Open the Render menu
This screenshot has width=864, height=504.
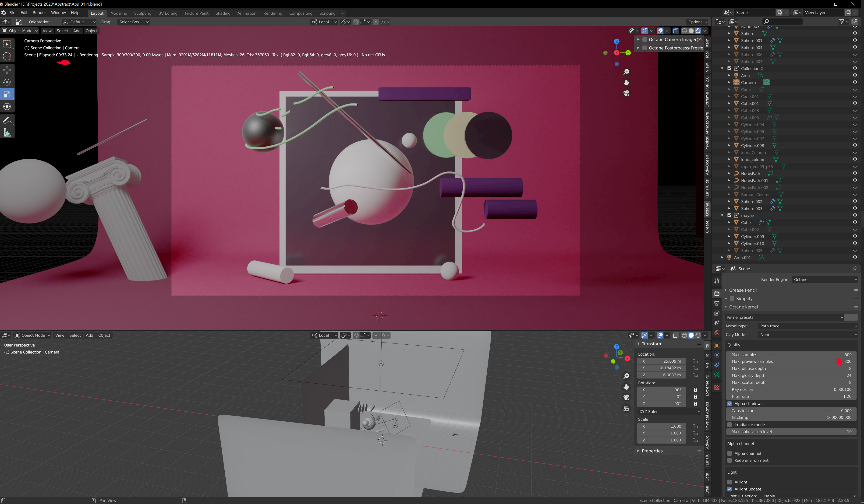click(39, 13)
